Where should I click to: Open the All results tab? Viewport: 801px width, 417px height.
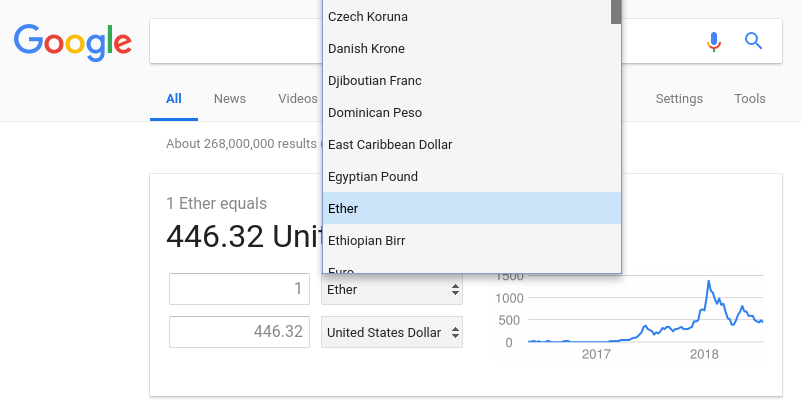click(x=174, y=99)
